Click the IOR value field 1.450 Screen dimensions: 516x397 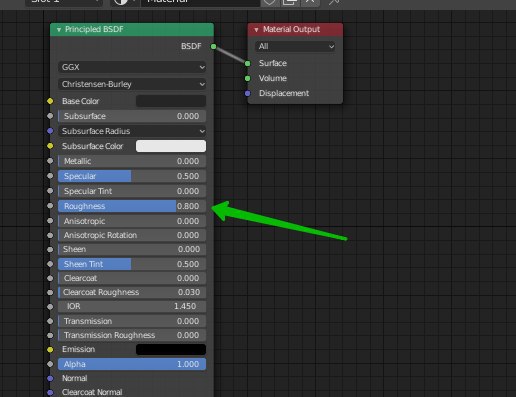click(132, 306)
